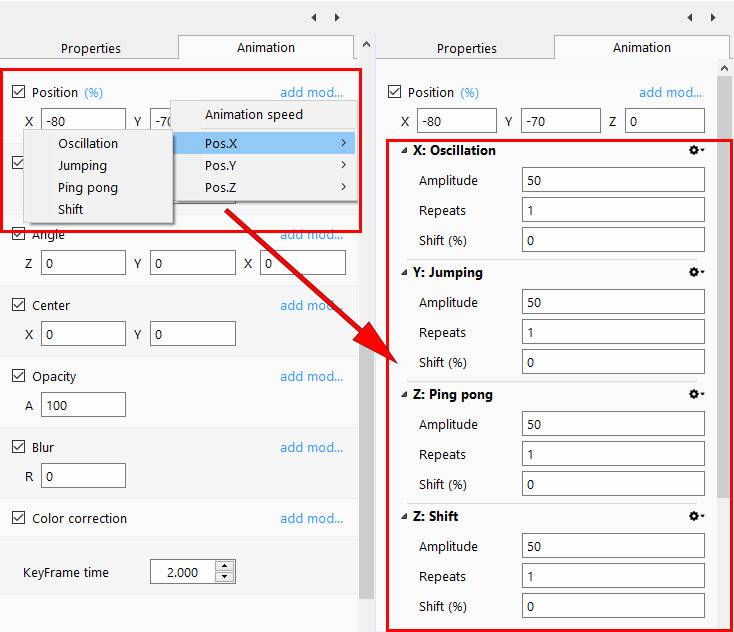Uncheck the Opacity checkbox
Screen dimensions: 734x632
coord(19,377)
